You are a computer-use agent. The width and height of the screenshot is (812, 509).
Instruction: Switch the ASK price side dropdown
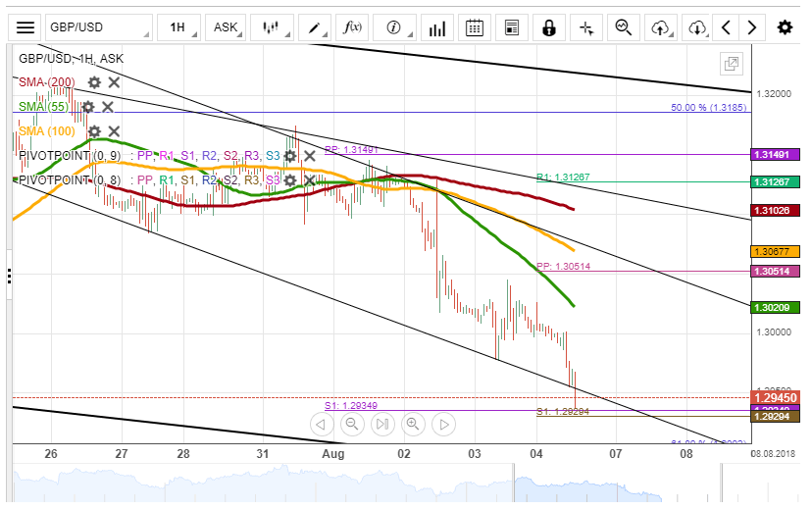226,27
